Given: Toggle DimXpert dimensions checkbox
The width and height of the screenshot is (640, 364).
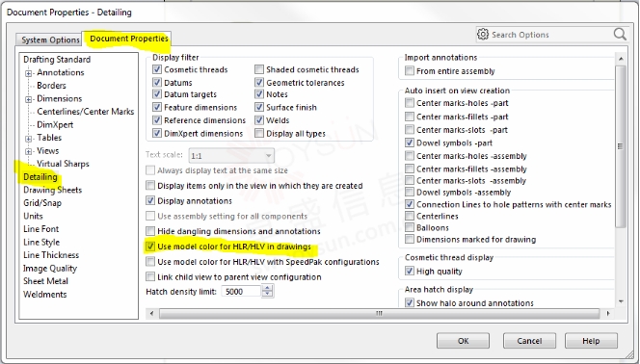Looking at the screenshot, I should click(x=157, y=133).
